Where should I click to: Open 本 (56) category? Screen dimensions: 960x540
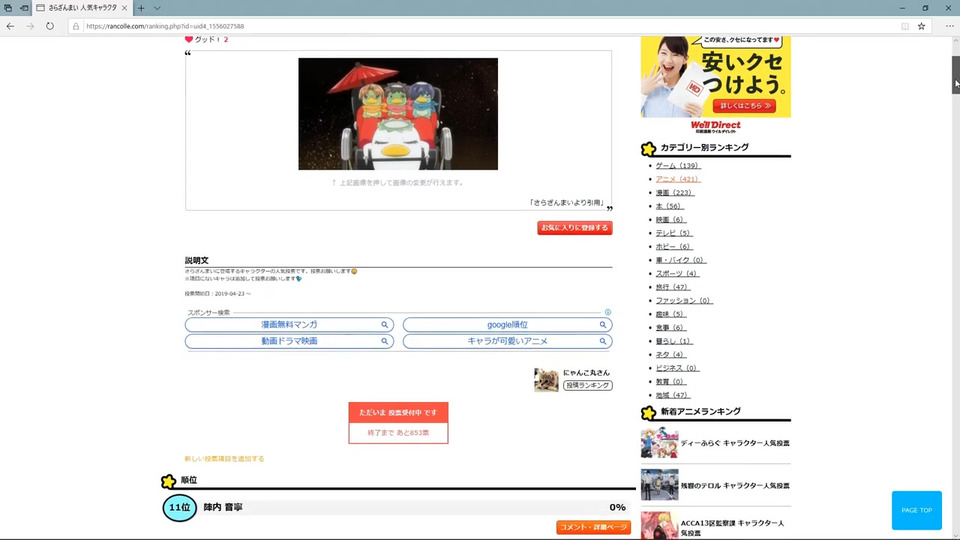tap(669, 206)
